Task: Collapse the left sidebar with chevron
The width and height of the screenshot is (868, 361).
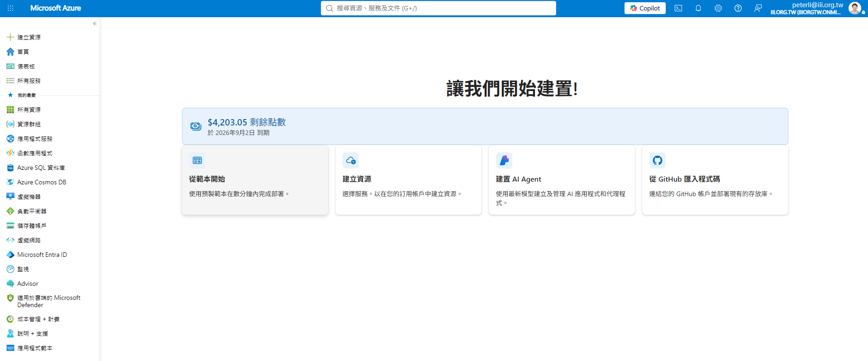Action: pyautogui.click(x=95, y=24)
